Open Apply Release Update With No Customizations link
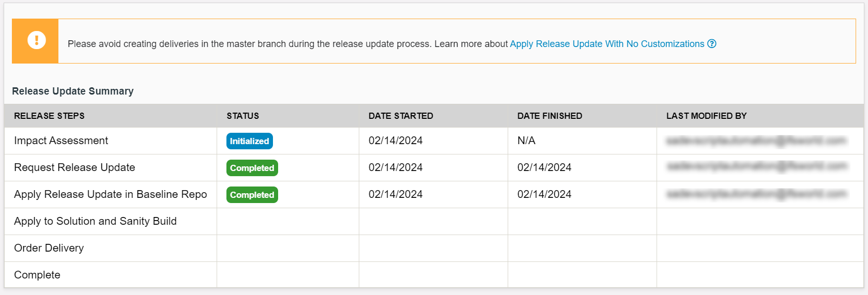868x295 pixels. point(607,44)
